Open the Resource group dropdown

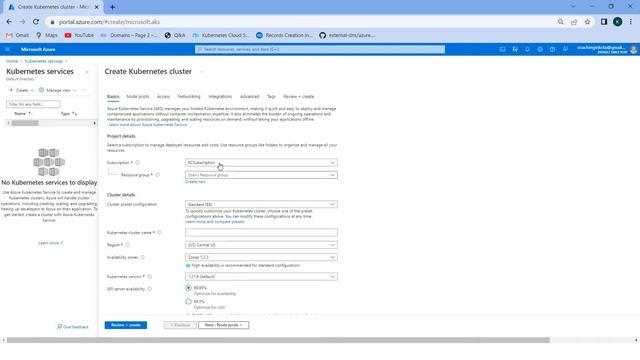261,175
